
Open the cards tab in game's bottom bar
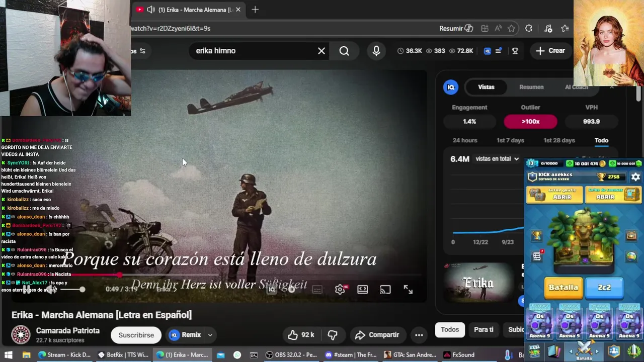pos(554,351)
